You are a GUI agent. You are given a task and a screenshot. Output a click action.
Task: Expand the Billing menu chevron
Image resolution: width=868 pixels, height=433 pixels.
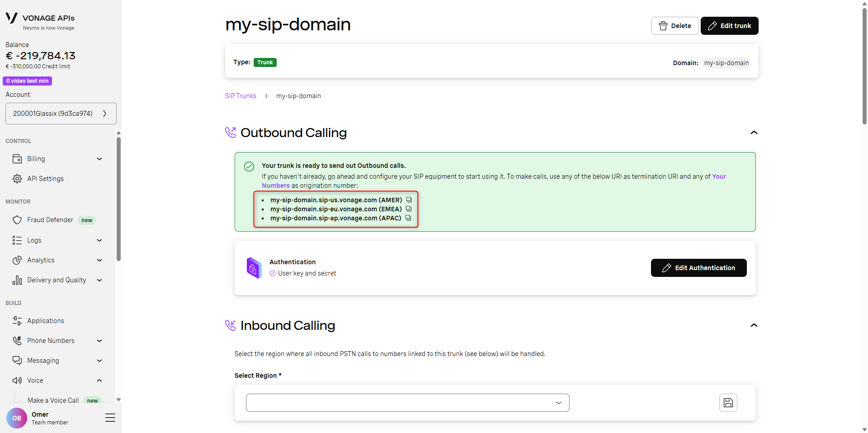pos(99,159)
